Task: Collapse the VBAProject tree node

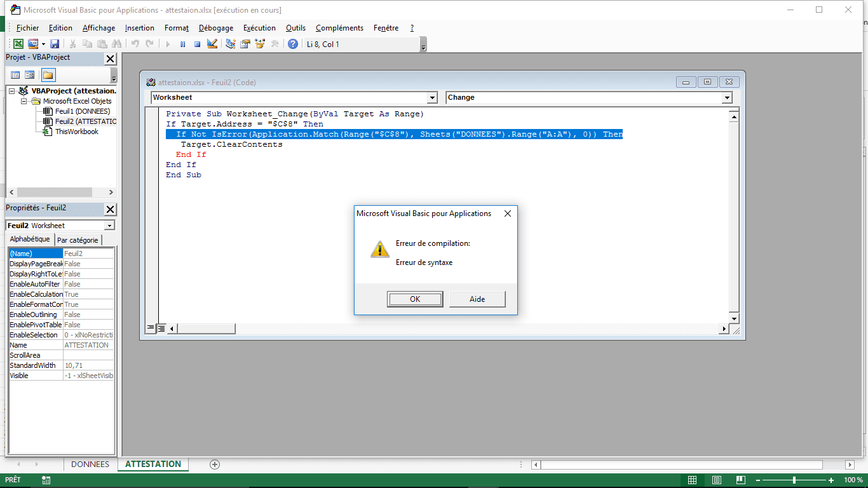Action: (11, 91)
